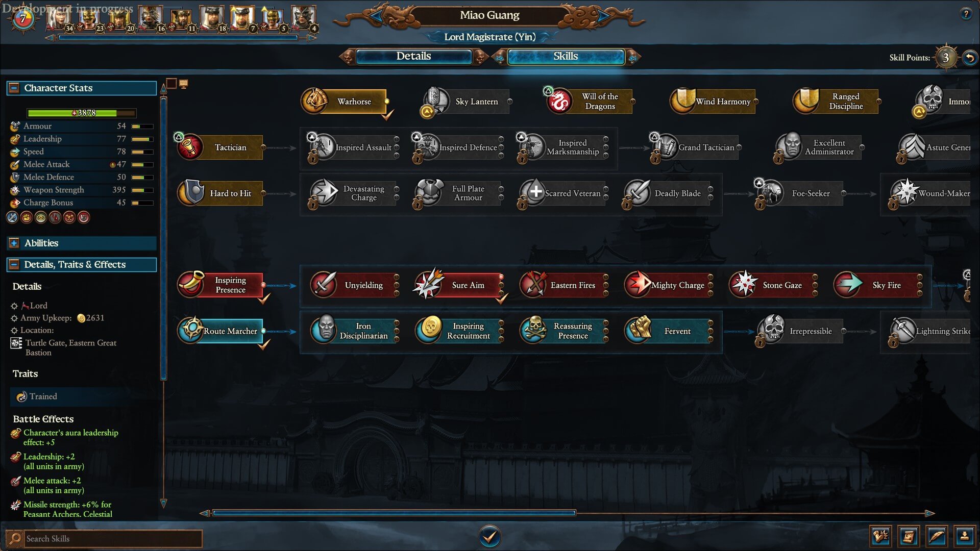The width and height of the screenshot is (980, 551).
Task: Select the Eastern Fires skill icon
Action: [x=533, y=285]
